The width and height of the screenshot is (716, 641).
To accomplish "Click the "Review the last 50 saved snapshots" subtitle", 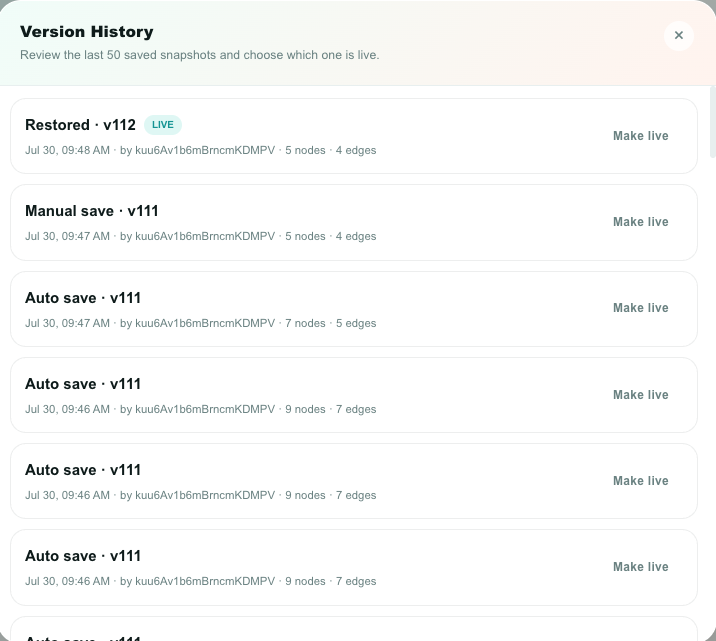I will point(200,55).
